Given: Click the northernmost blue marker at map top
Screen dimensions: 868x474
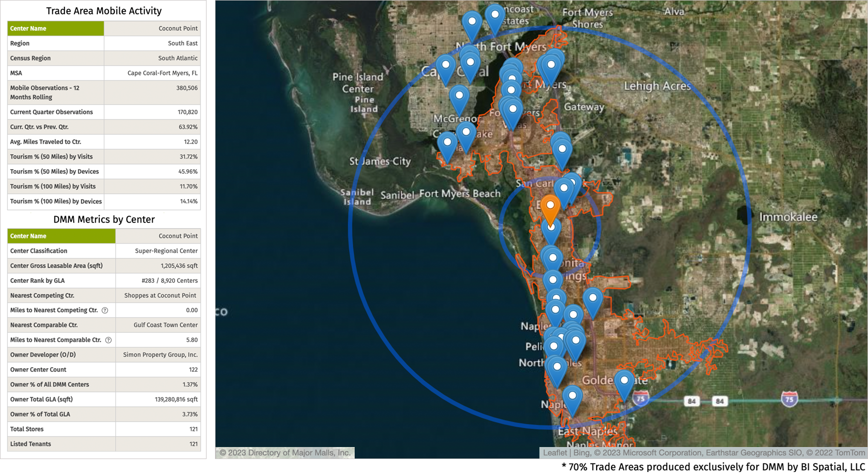Looking at the screenshot, I should tap(494, 18).
